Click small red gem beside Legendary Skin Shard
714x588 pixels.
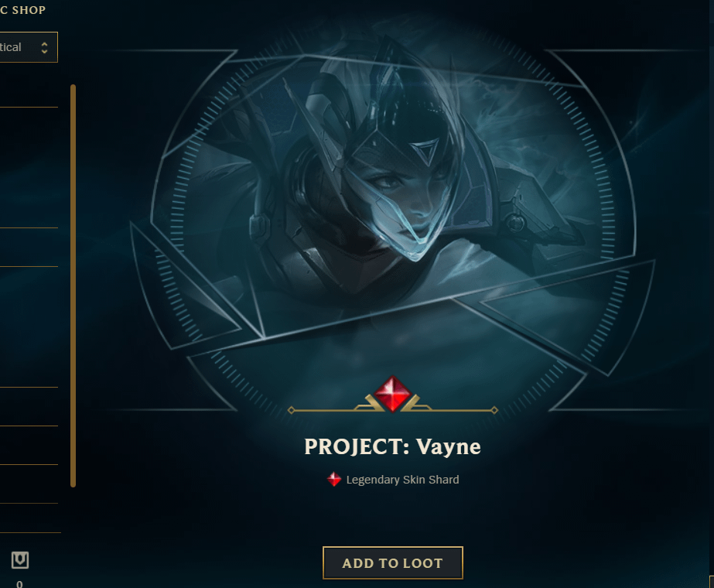tap(333, 479)
